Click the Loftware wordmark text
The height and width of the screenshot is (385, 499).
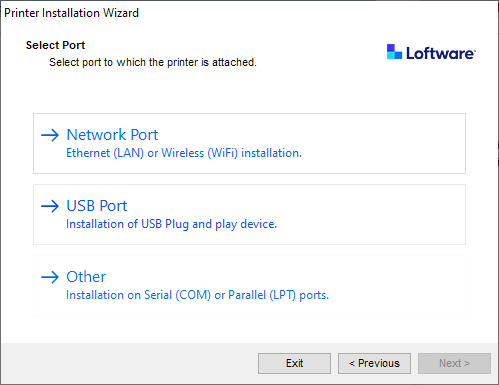pyautogui.click(x=441, y=53)
